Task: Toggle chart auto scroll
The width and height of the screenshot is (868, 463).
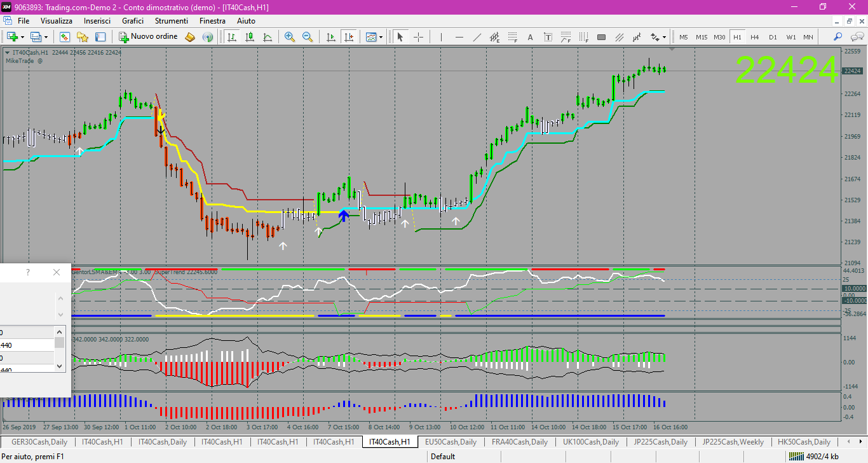Action: [x=330, y=37]
